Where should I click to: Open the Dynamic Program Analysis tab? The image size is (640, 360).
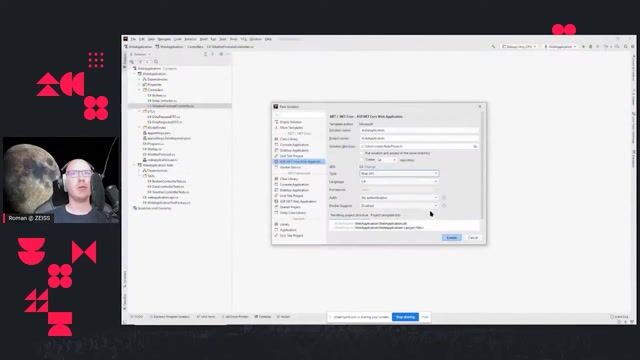click(170, 317)
